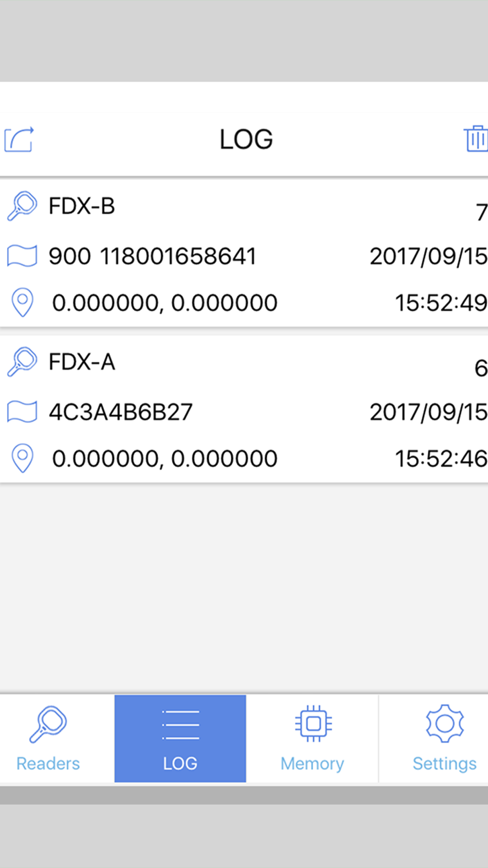Viewport: 488px width, 868px height.
Task: Switch to the Memory tab
Action: coord(312,738)
